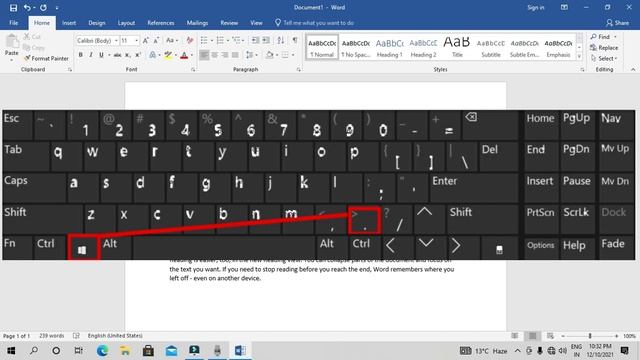Click the Sort icon in Paragraph group
Screen dimensions: 640x360
coord(281,40)
